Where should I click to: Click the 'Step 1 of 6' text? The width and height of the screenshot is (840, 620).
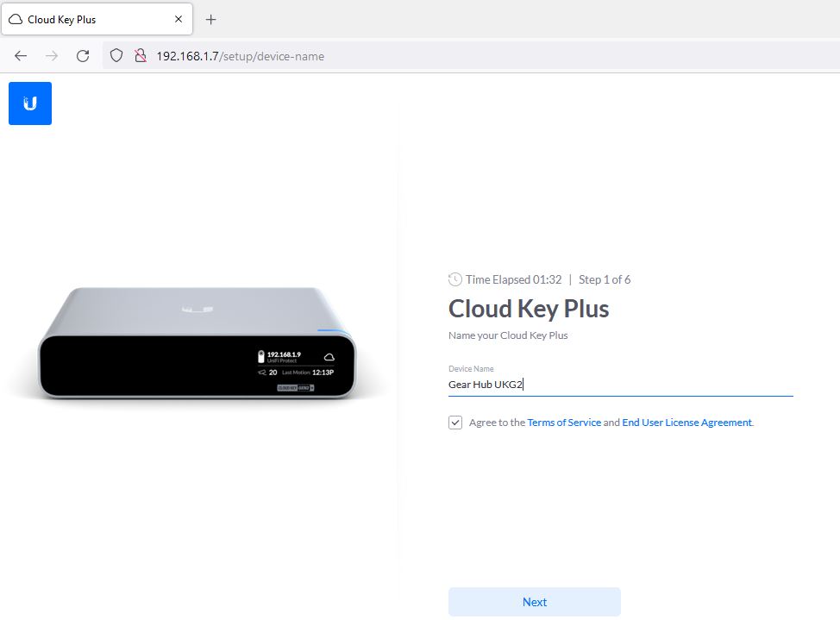(605, 279)
